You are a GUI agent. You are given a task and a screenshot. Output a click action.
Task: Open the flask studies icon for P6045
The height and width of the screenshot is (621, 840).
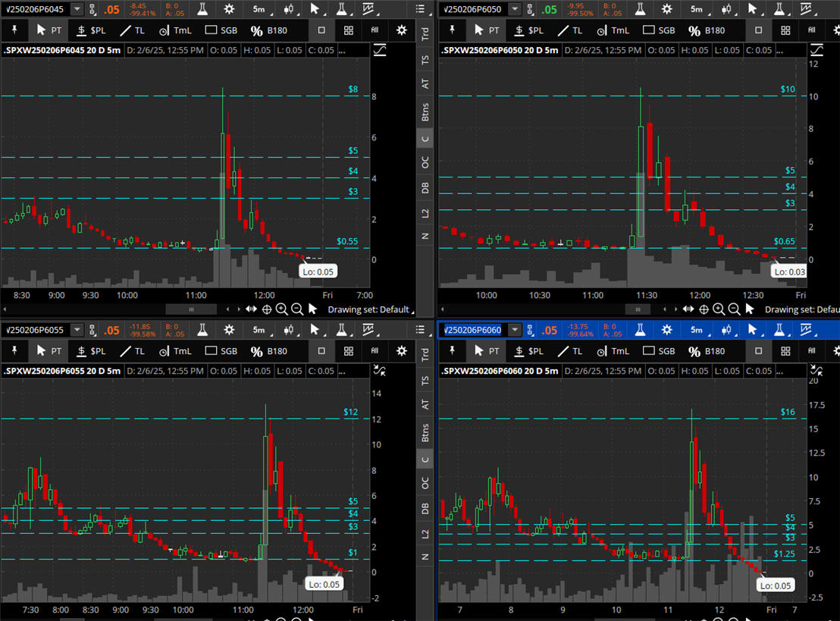click(x=202, y=9)
